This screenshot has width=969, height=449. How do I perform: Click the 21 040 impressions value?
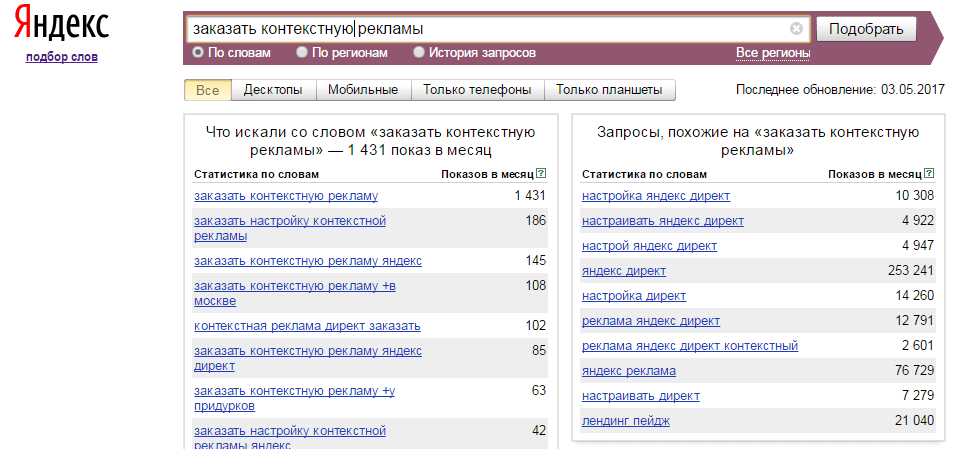(x=915, y=421)
